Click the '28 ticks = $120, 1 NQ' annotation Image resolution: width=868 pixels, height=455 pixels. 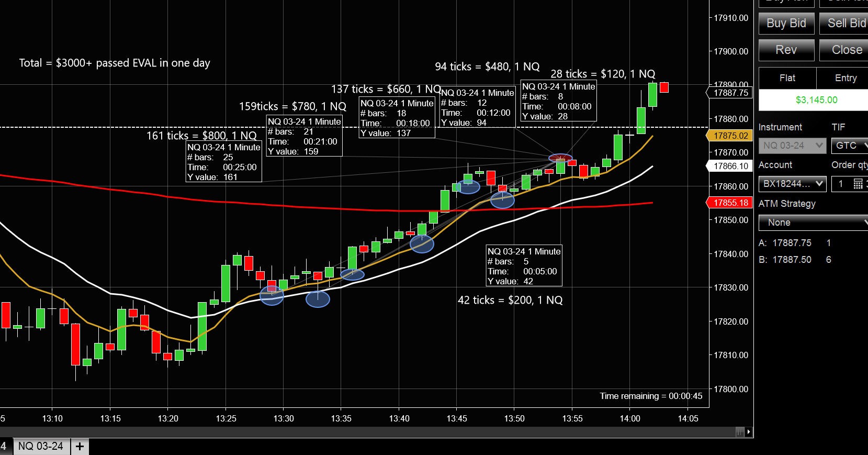pyautogui.click(x=603, y=74)
